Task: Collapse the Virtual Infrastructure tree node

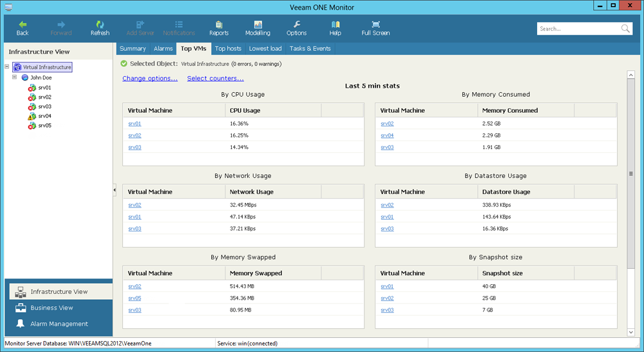Action: (x=7, y=66)
